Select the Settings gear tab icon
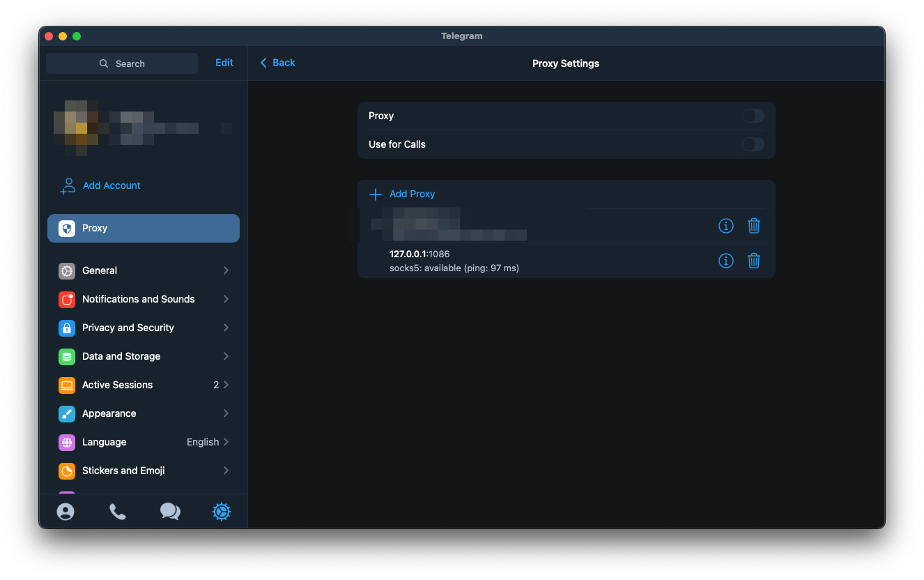The height and width of the screenshot is (580, 924). coord(222,512)
